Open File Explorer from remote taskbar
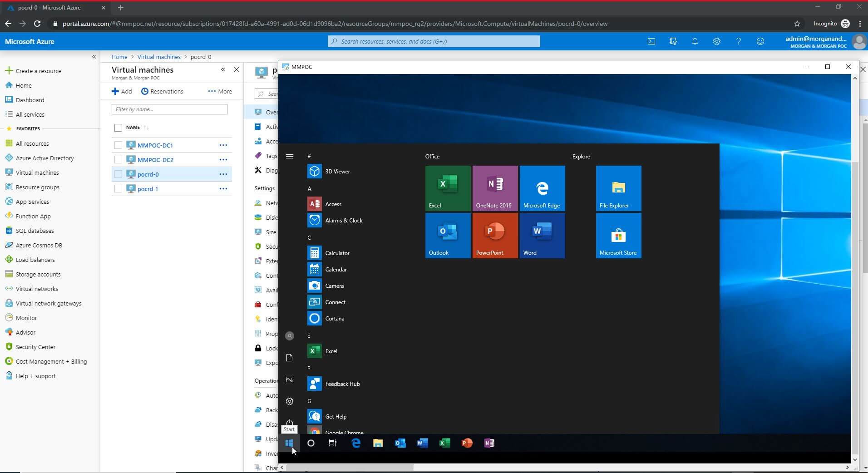Screen dimensions: 868x473 [x=378, y=443]
